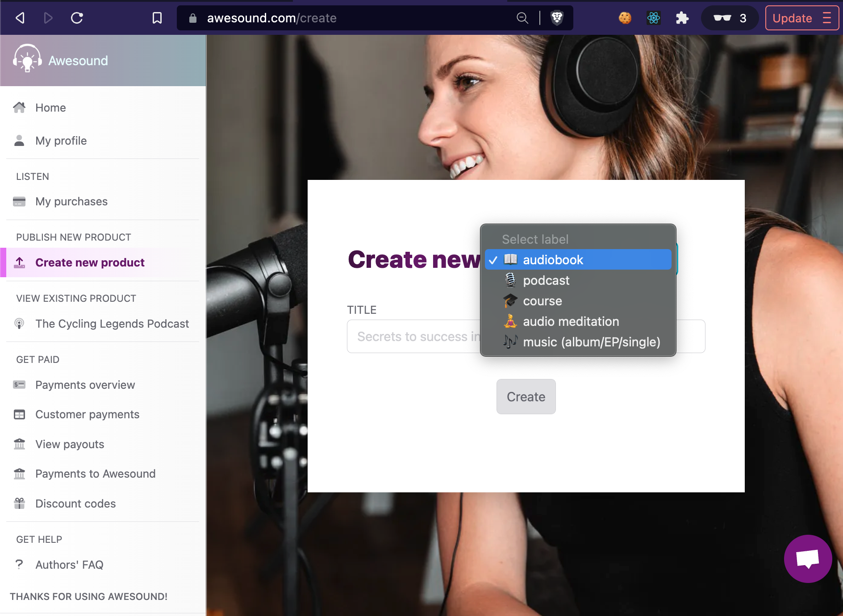Bookmark this page with bookmark icon

157,18
